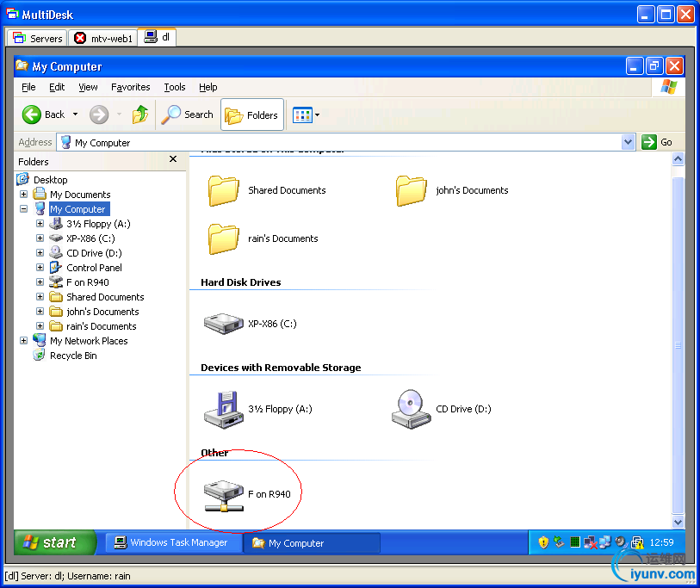
Task: Select rain's Documents folder icon in content pane
Action: point(223,238)
